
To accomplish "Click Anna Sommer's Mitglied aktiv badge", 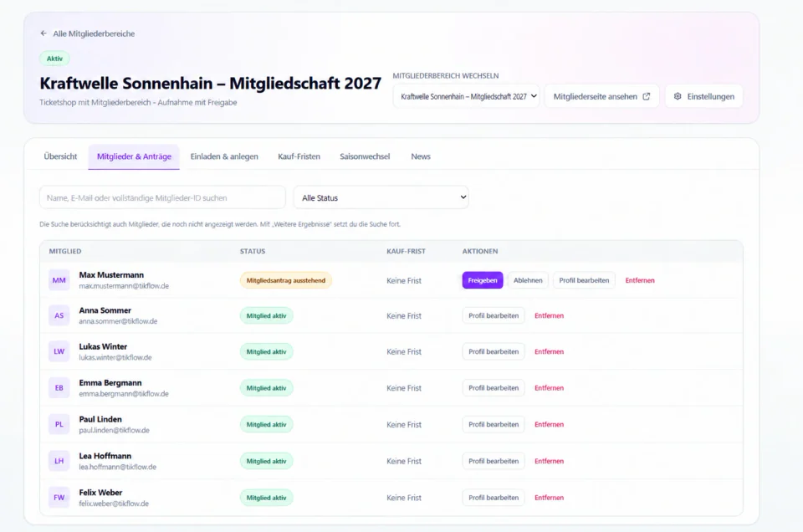I will [x=266, y=315].
